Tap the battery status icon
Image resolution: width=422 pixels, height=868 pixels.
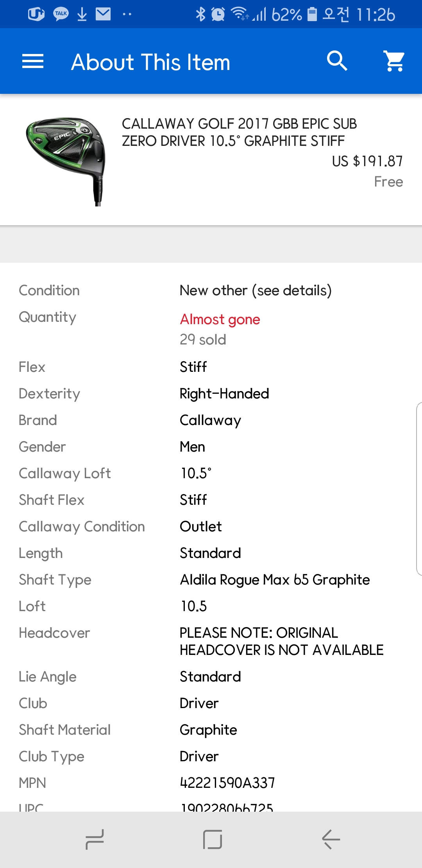click(312, 14)
